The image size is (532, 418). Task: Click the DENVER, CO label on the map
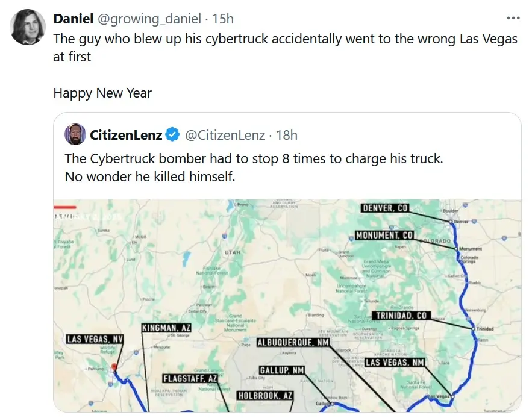(x=385, y=208)
